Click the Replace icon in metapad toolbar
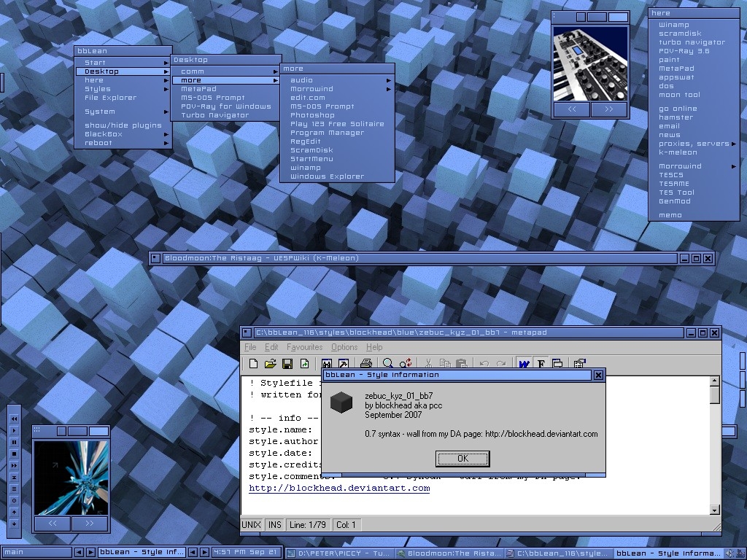This screenshot has width=747, height=560. pos(406,364)
